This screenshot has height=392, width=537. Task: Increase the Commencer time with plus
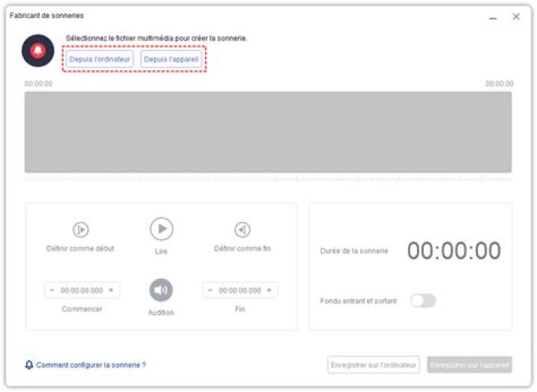(111, 290)
